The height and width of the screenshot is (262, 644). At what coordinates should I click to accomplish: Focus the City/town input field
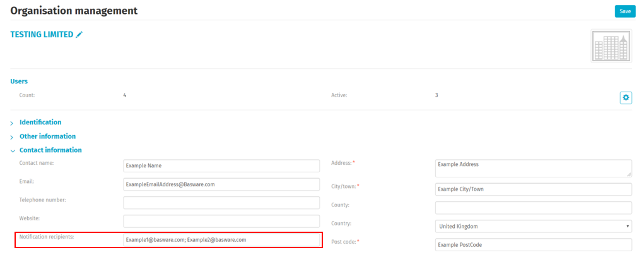click(x=533, y=189)
